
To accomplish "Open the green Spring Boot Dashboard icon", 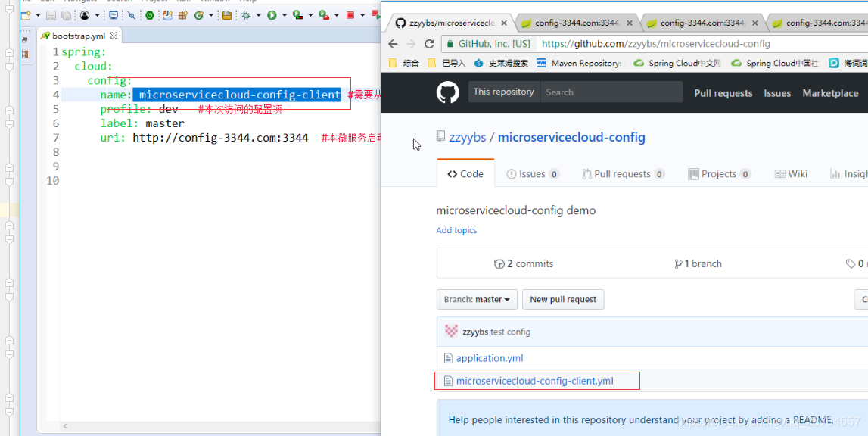I will tap(150, 15).
